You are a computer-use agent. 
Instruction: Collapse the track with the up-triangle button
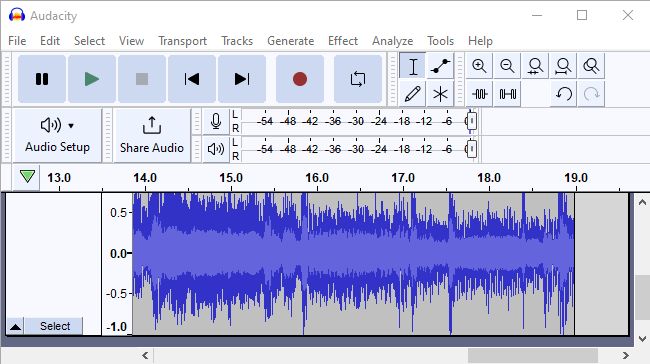[15, 326]
